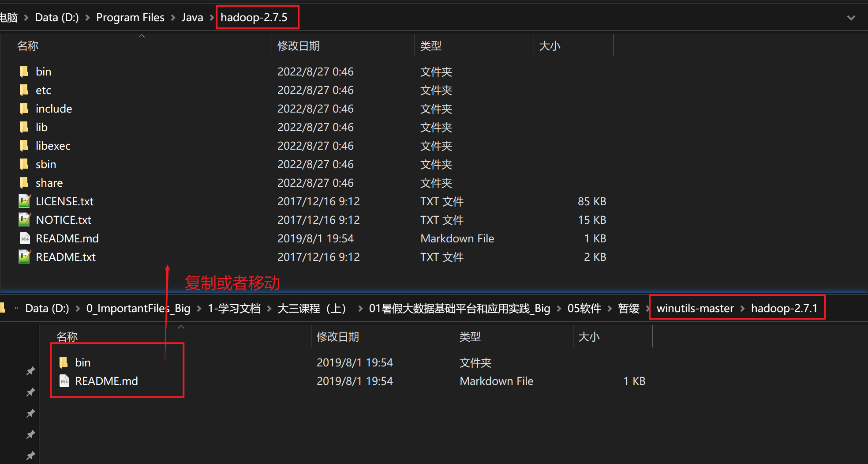Select the sbin folder name
This screenshot has width=868, height=464.
point(46,164)
